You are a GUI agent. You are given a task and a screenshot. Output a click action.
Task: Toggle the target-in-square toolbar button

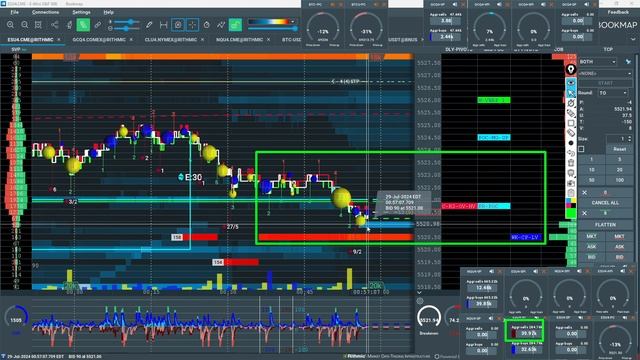(178, 25)
